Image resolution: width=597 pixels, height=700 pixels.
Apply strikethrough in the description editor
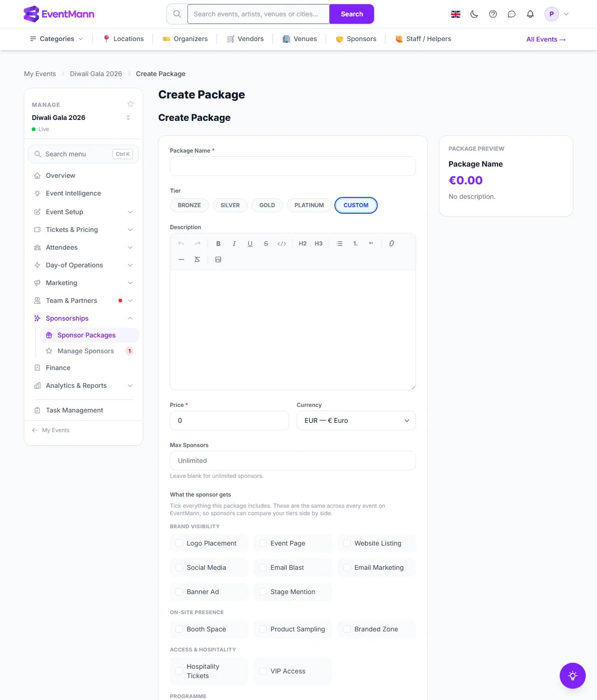coord(266,244)
